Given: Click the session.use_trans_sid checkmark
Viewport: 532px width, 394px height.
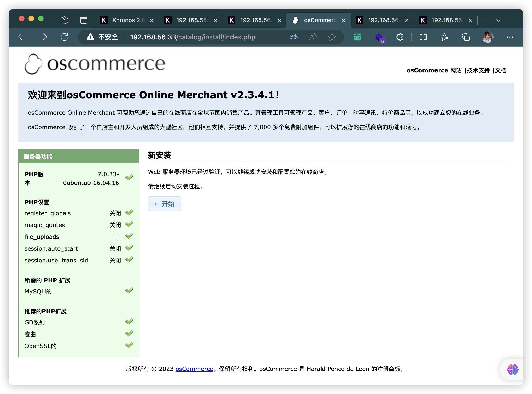Looking at the screenshot, I should pos(129,260).
